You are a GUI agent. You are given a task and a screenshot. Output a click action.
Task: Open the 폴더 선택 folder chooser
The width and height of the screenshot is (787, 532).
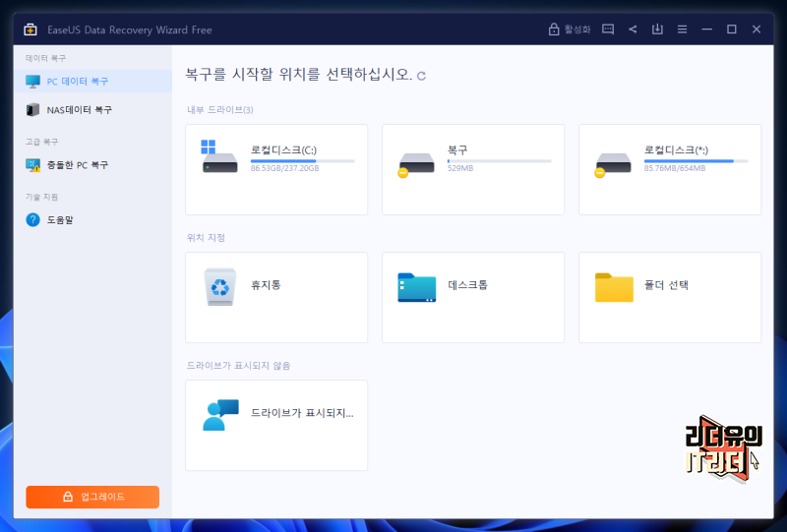(670, 298)
